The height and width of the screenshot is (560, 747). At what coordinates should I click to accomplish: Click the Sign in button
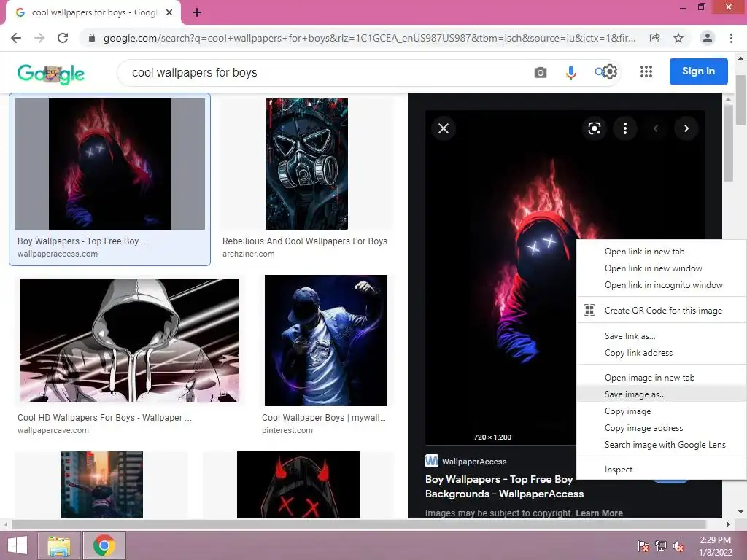click(x=698, y=71)
